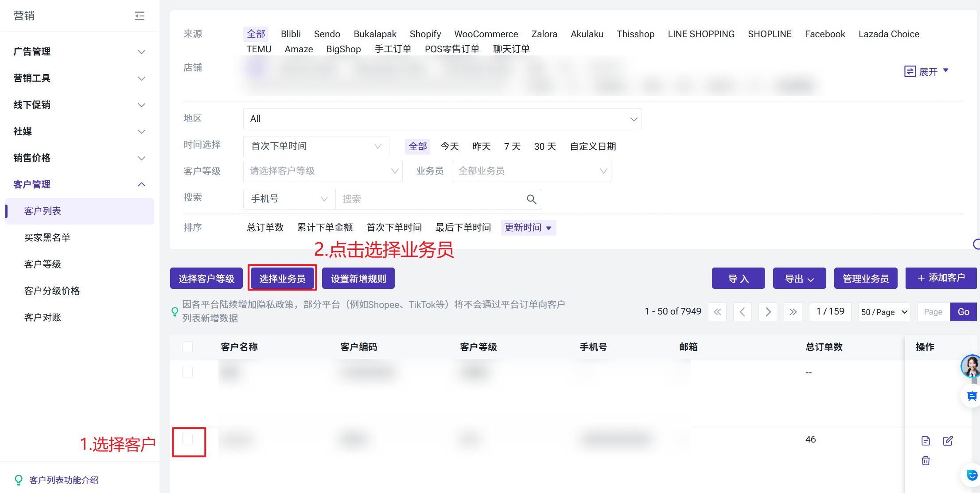Open the customer service avatar chat
The width and height of the screenshot is (980, 493).
pos(971,366)
